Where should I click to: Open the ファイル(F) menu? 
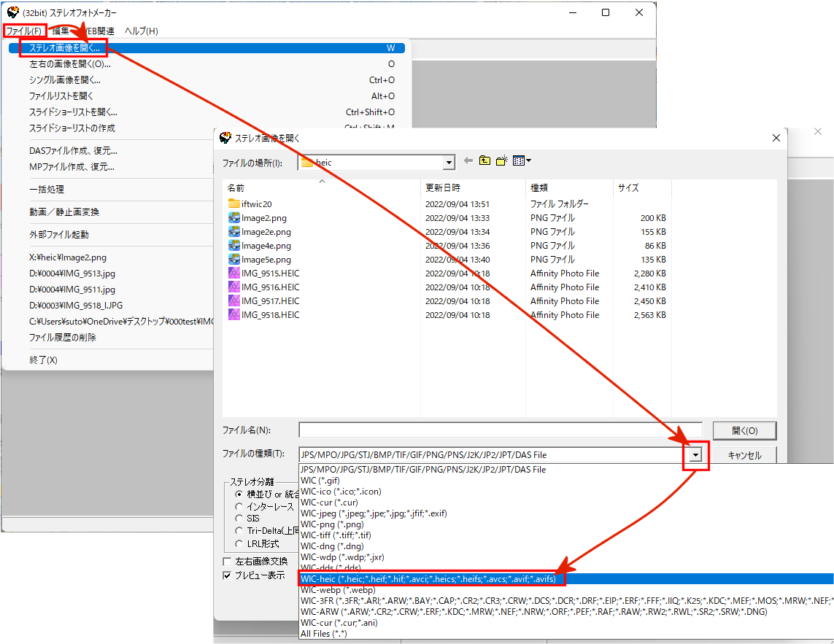[24, 31]
